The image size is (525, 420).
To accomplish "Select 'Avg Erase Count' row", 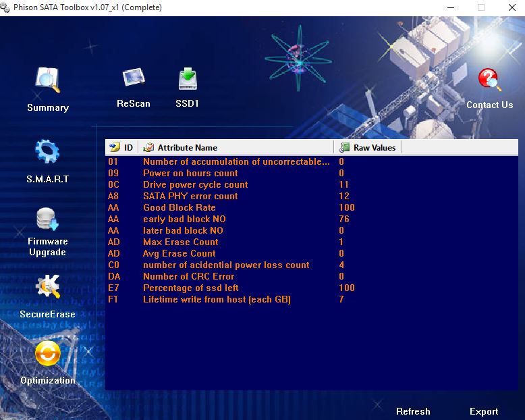I will (311, 253).
